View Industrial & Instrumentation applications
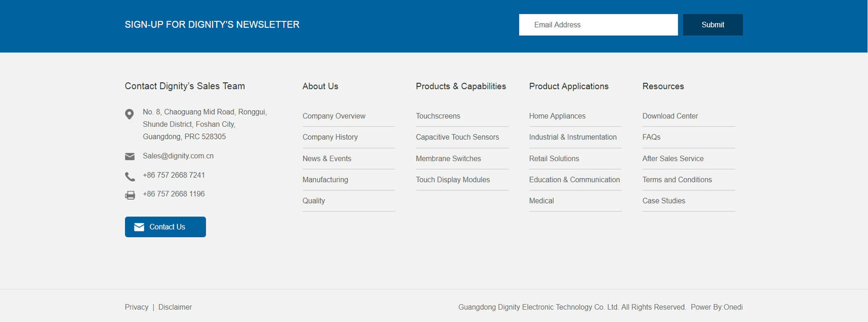 [x=573, y=137]
